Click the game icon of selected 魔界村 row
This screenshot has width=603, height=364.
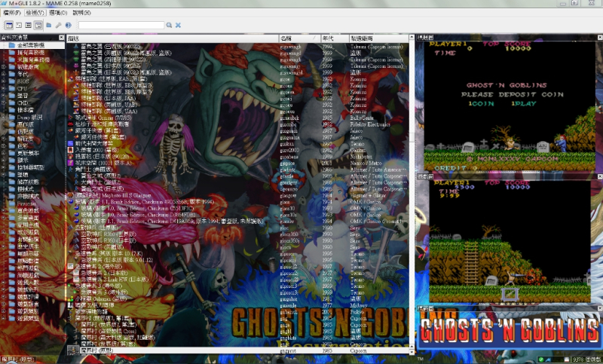click(x=73, y=350)
